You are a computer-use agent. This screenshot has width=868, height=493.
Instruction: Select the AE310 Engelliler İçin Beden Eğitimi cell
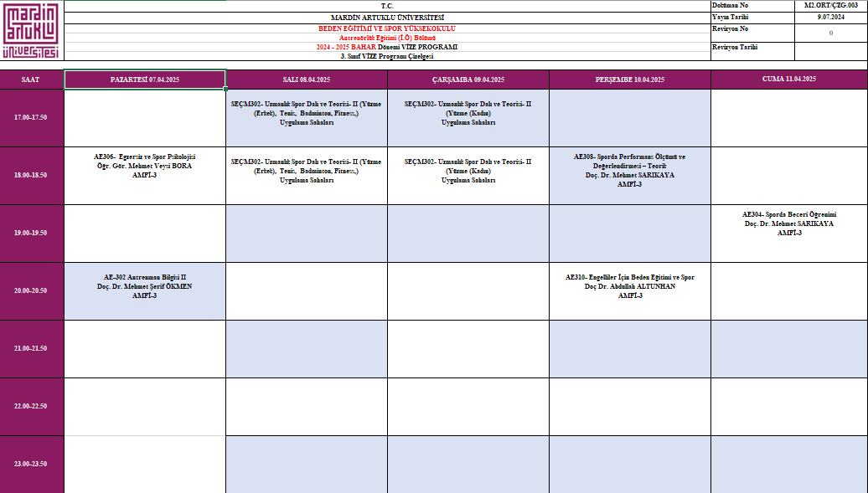(x=630, y=291)
